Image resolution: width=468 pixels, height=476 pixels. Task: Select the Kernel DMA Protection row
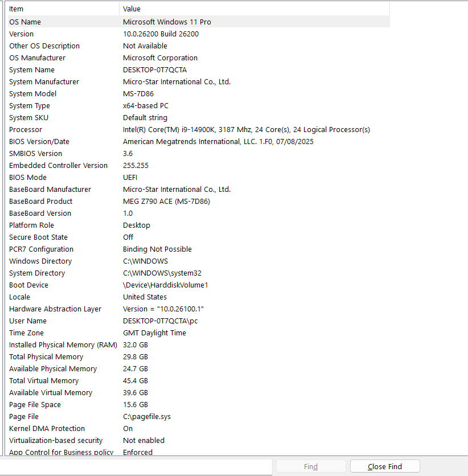199,429
